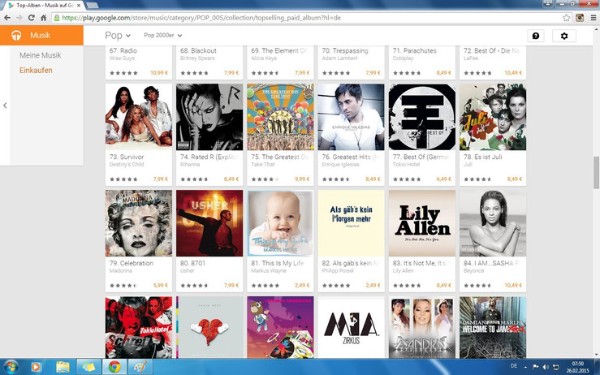Viewport: 600px width, 375px height.
Task: Click the orange Musik header
Action: [42, 35]
